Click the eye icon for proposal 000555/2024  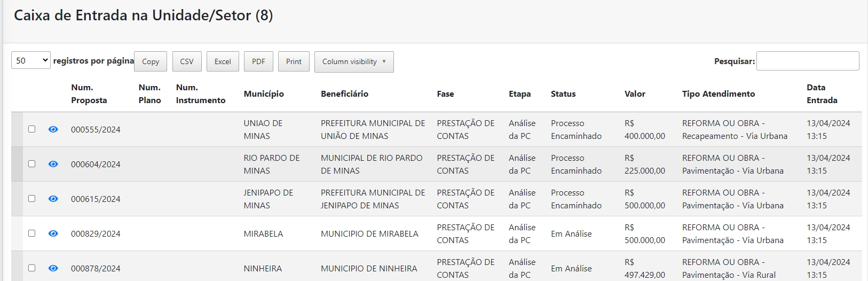pos(53,129)
